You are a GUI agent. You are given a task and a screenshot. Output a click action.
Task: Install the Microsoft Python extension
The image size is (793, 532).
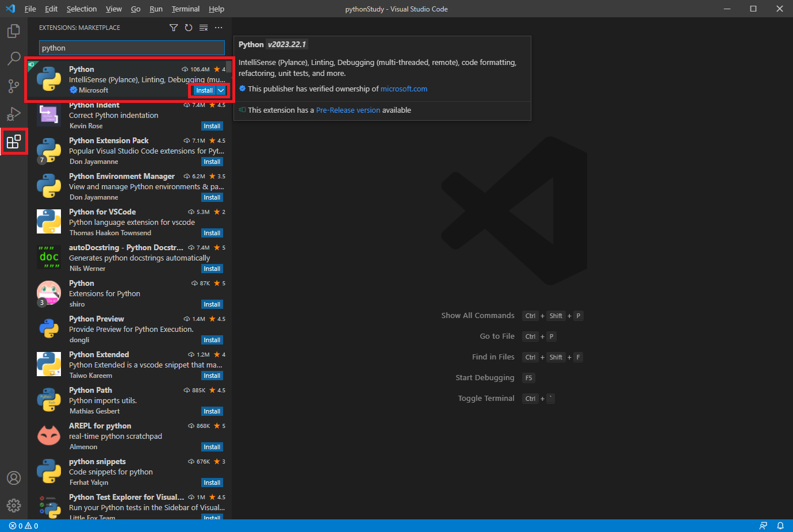[204, 90]
